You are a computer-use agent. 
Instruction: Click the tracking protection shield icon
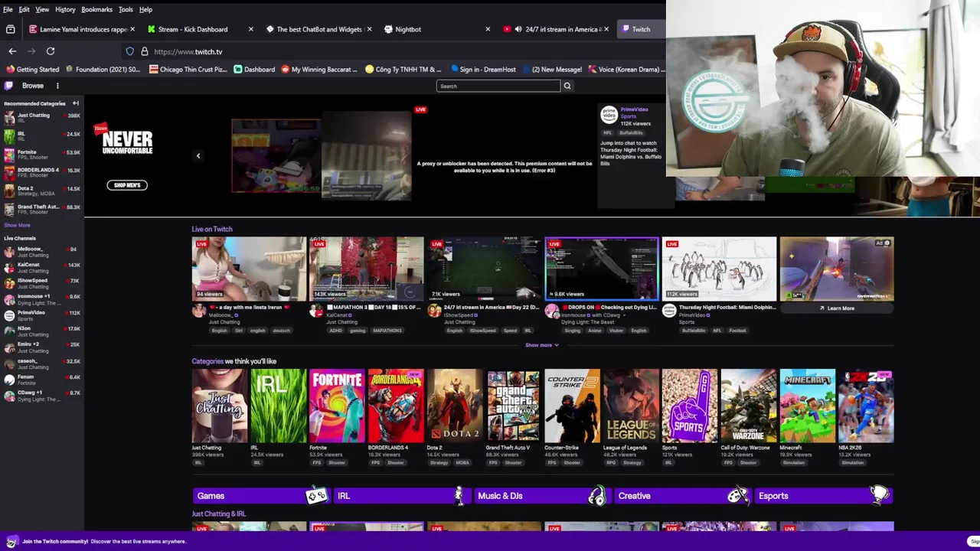[x=130, y=51]
